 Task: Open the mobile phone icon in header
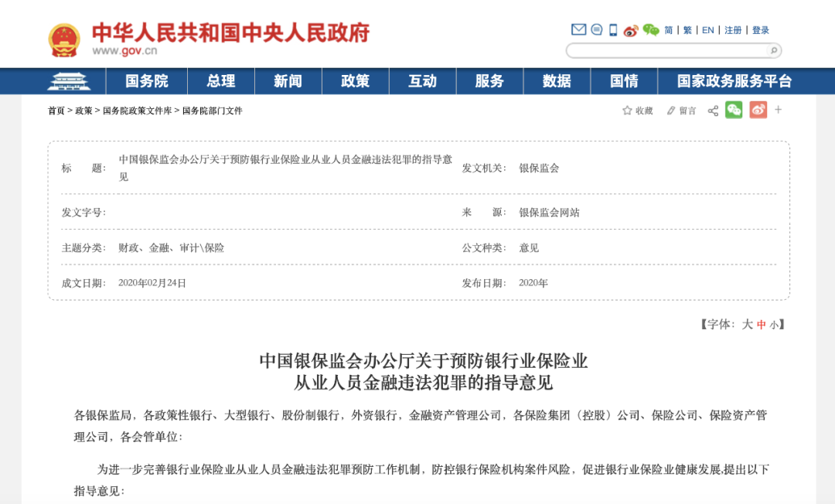coord(613,30)
